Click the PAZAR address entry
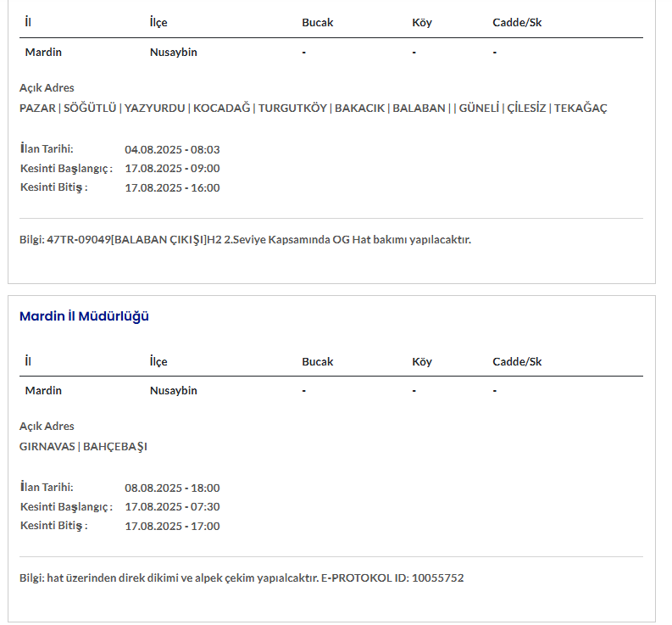 [37, 108]
